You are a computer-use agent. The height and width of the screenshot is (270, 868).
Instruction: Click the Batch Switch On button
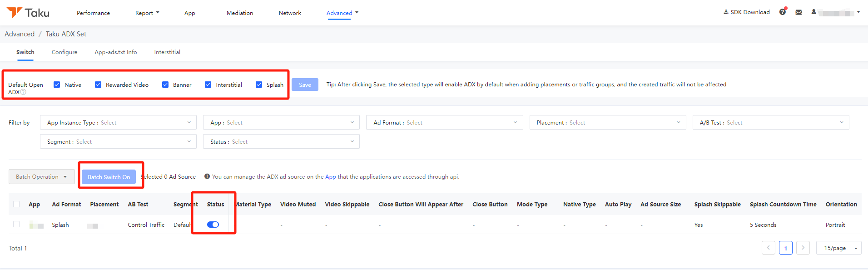109,177
